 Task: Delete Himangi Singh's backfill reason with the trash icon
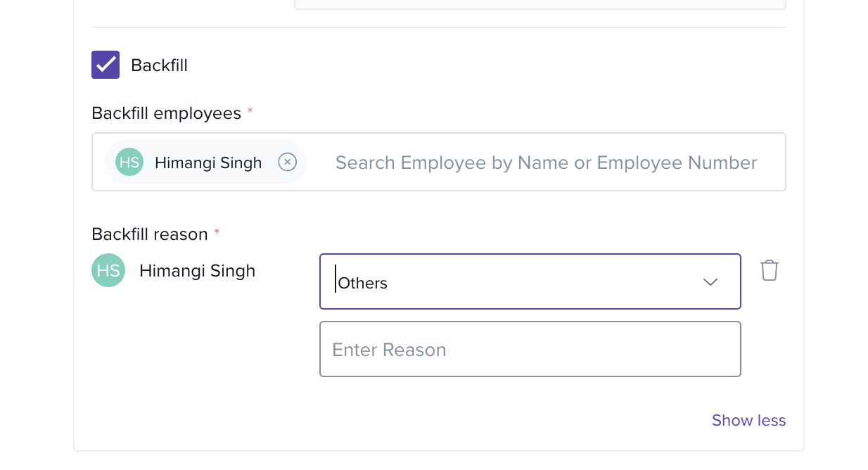[770, 270]
